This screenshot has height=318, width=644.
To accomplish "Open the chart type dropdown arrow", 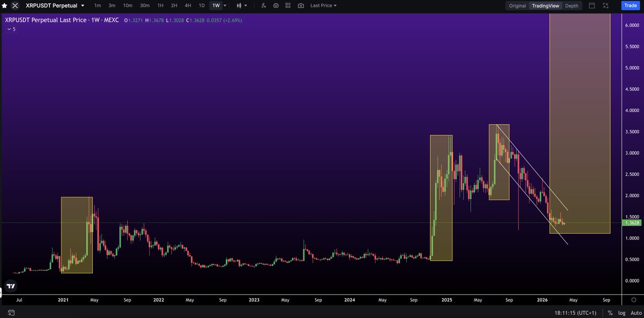I will tap(247, 5).
